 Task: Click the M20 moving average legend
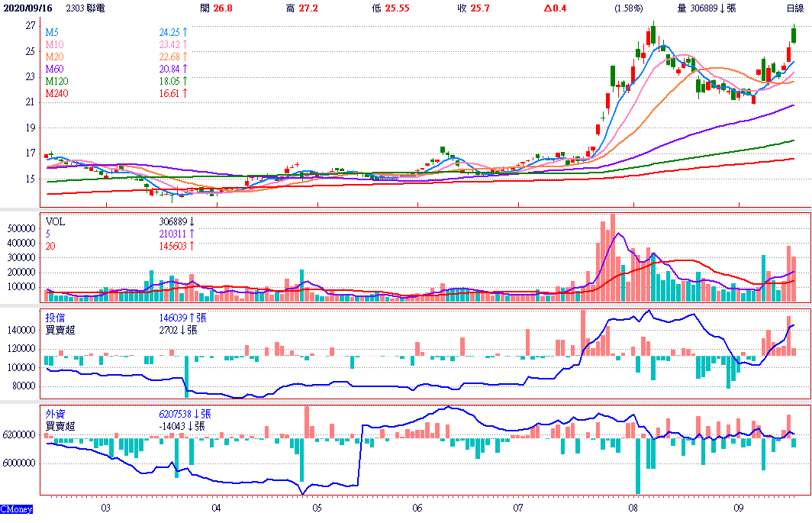(53, 56)
